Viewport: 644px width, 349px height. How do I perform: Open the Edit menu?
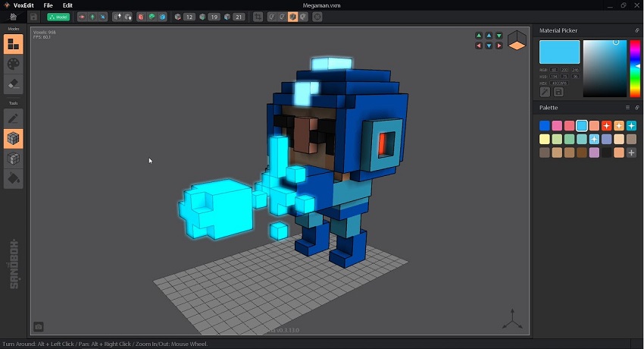(67, 5)
